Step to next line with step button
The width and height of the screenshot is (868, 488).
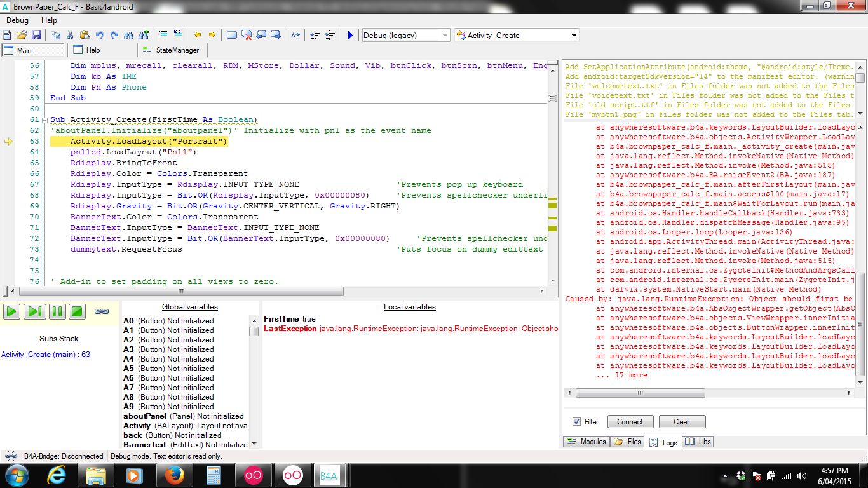pos(34,311)
